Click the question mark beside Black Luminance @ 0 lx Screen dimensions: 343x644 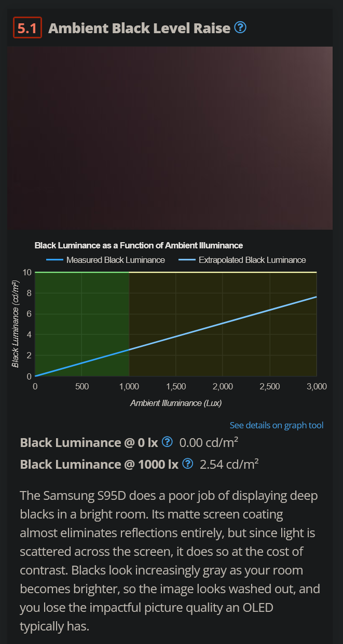point(167,442)
